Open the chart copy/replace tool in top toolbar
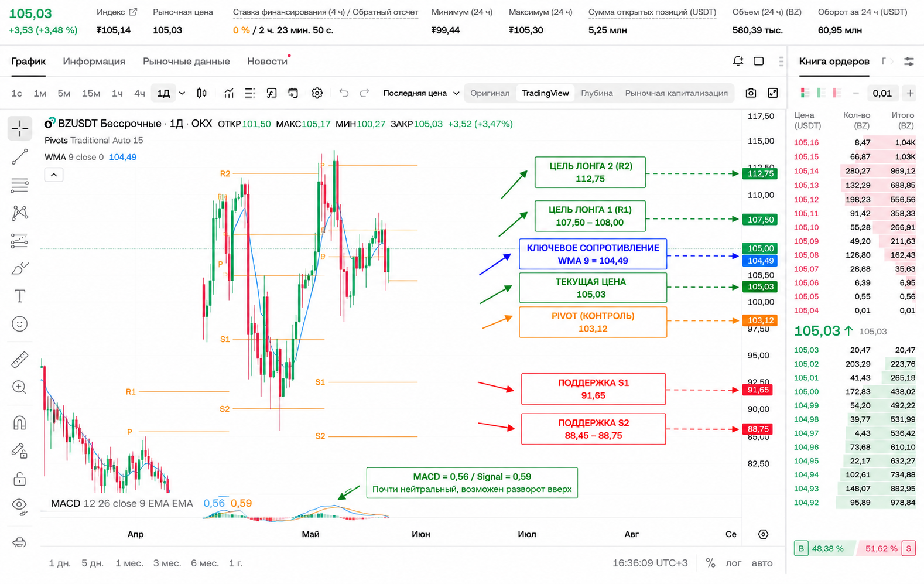 click(293, 93)
